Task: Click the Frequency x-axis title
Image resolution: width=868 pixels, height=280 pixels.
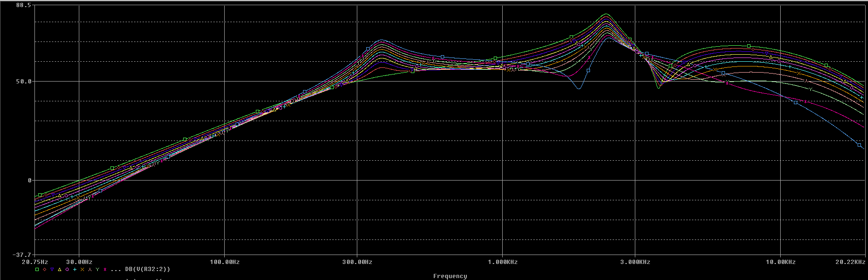Action: 450,276
